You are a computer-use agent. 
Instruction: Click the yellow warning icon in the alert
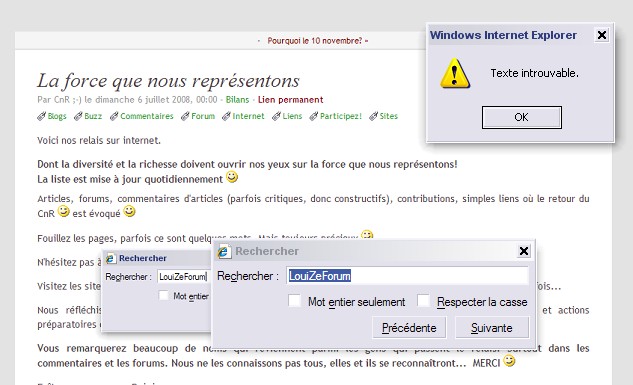[x=455, y=73]
